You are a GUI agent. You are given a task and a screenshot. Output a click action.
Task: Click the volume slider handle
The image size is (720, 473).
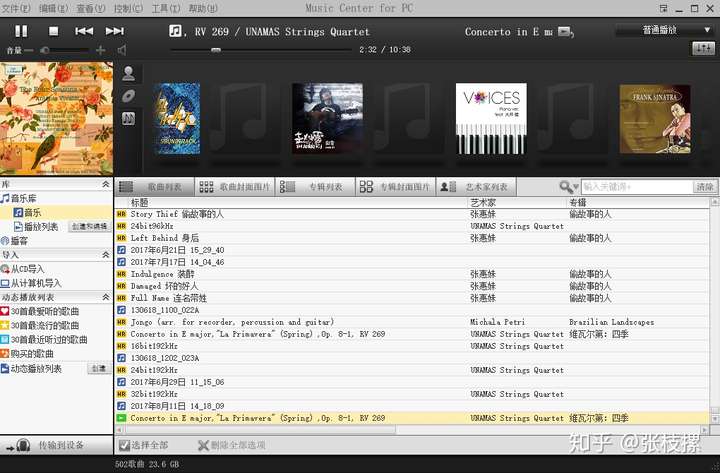pos(45,50)
